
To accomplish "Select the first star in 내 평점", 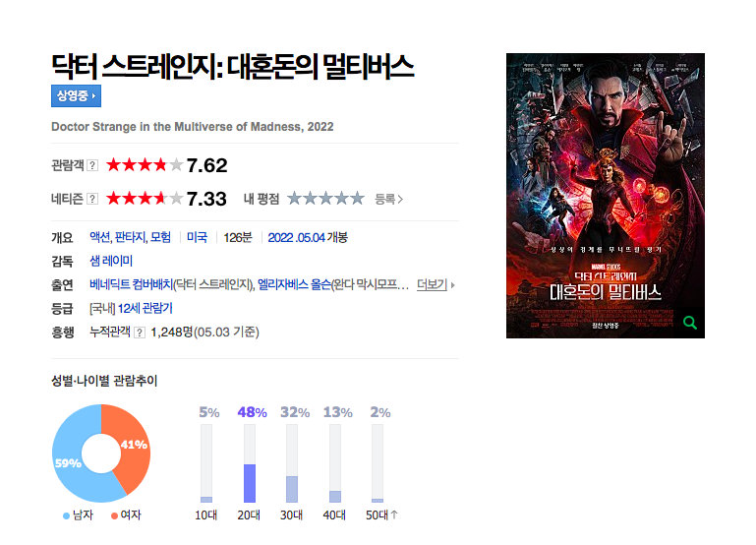I will pyautogui.click(x=294, y=198).
